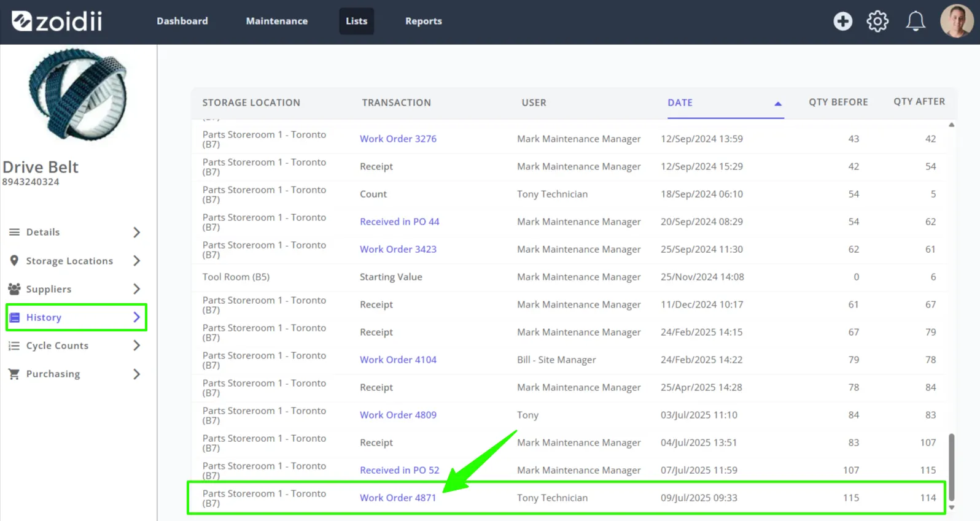Expand the History chevron

[136, 317]
